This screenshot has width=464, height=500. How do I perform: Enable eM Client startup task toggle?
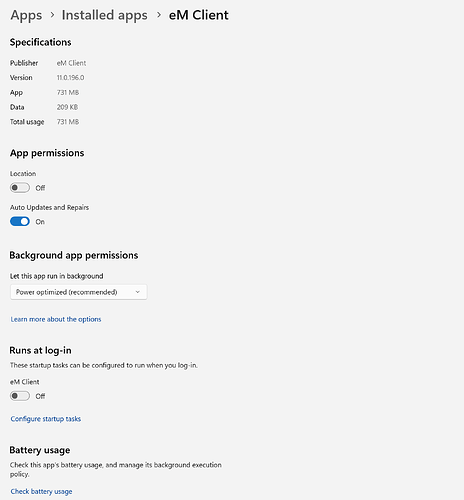(x=20, y=396)
